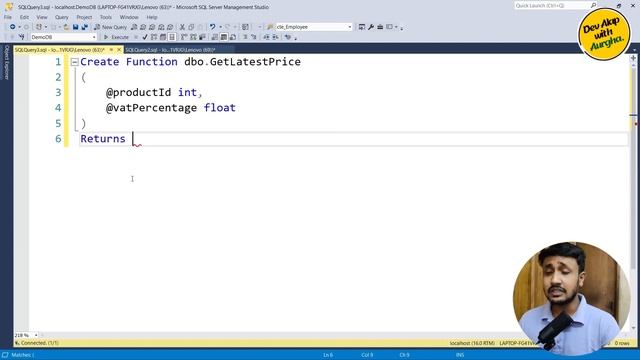Open the Navigate Backward dropdown arrow

19,27
